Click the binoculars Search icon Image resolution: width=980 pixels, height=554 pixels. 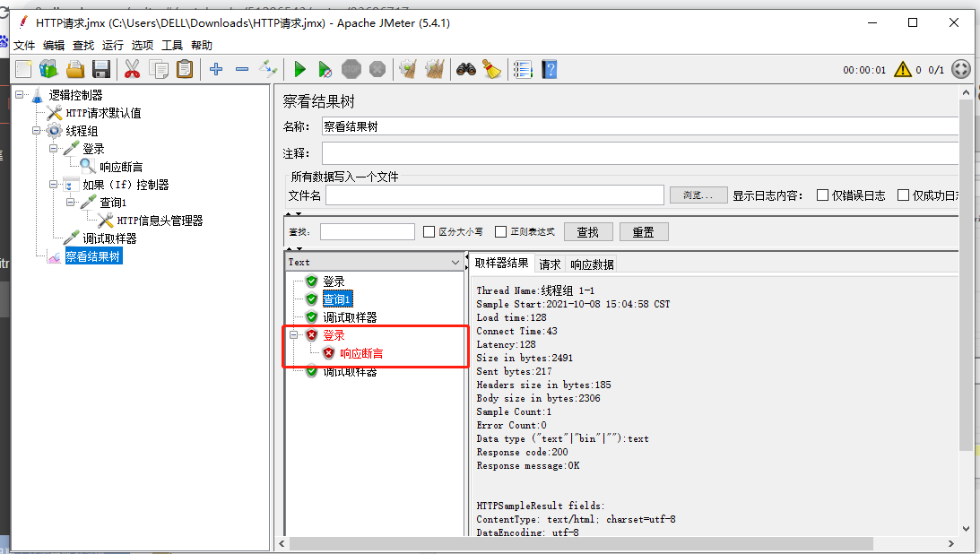pyautogui.click(x=465, y=69)
